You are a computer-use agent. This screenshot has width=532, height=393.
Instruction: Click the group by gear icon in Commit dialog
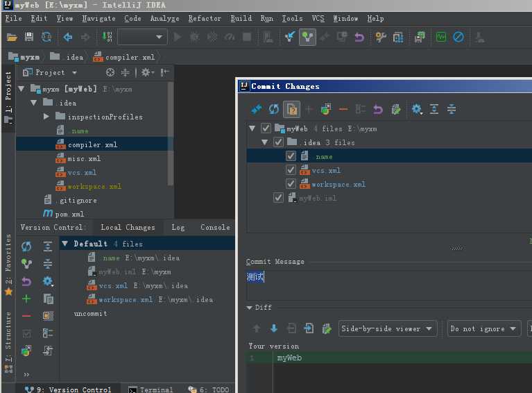(x=417, y=110)
